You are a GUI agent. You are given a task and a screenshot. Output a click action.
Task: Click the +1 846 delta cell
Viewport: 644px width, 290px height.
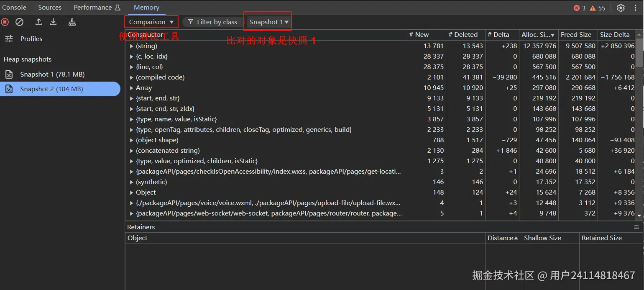[502, 151]
